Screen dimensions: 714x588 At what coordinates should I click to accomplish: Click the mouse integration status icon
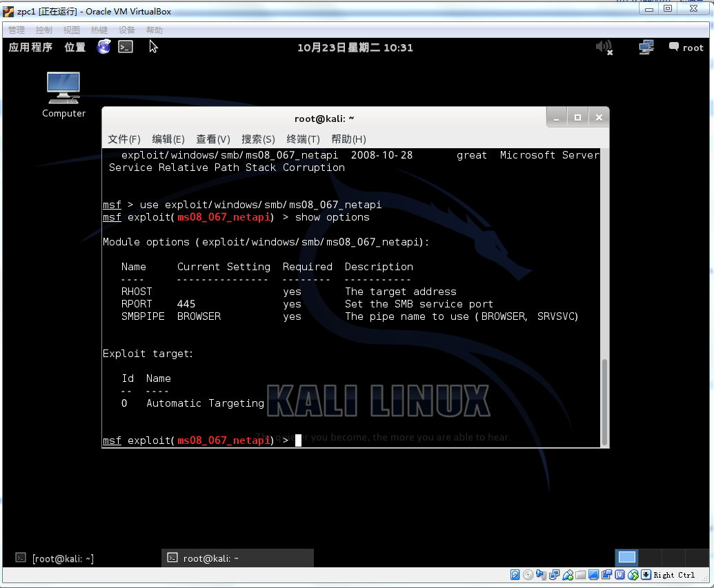pos(633,575)
